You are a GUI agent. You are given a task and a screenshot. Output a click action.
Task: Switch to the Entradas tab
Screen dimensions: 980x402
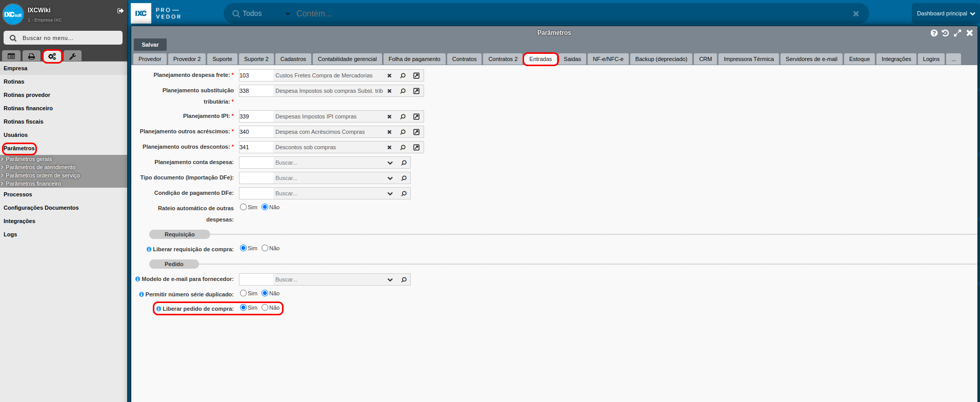pyautogui.click(x=541, y=59)
